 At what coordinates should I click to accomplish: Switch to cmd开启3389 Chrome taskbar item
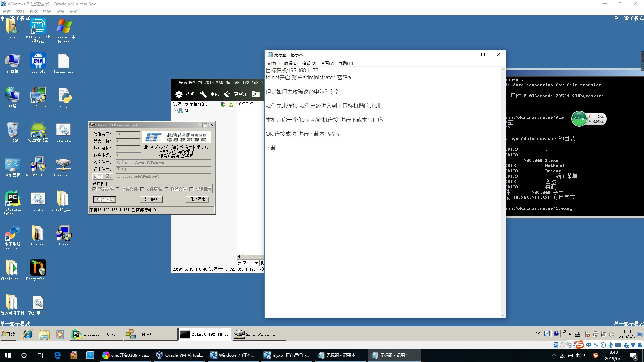(126, 355)
